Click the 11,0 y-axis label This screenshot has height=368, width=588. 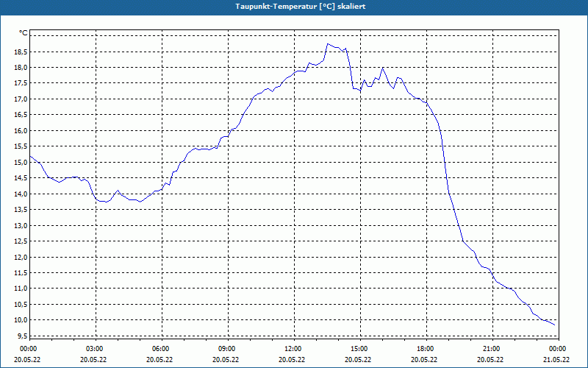pos(21,289)
